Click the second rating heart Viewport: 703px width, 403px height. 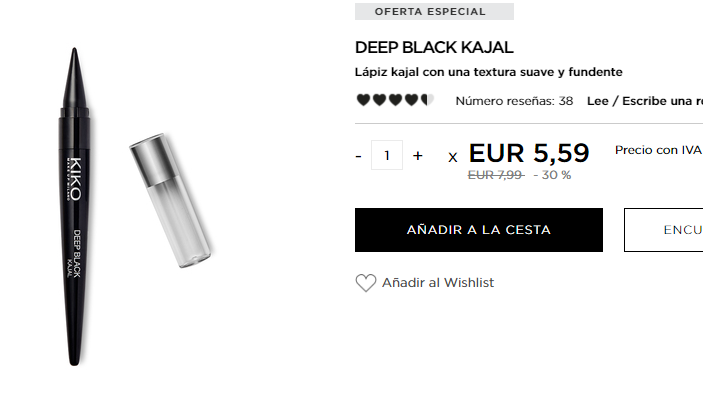[379, 100]
